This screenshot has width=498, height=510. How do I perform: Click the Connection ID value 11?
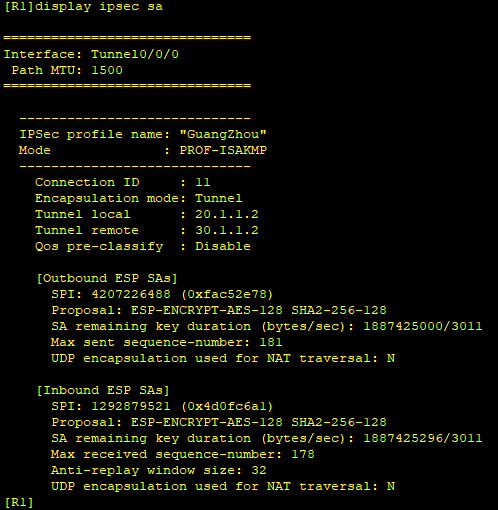[203, 182]
